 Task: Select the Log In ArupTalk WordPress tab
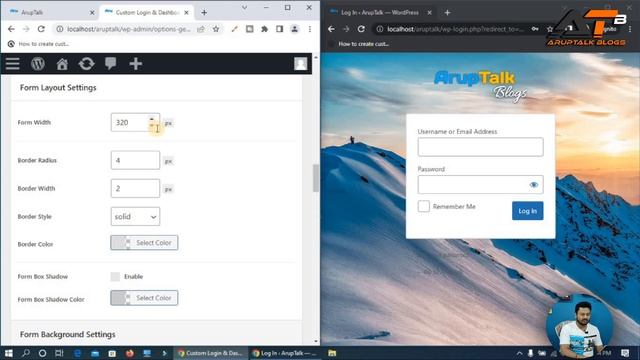coord(380,12)
